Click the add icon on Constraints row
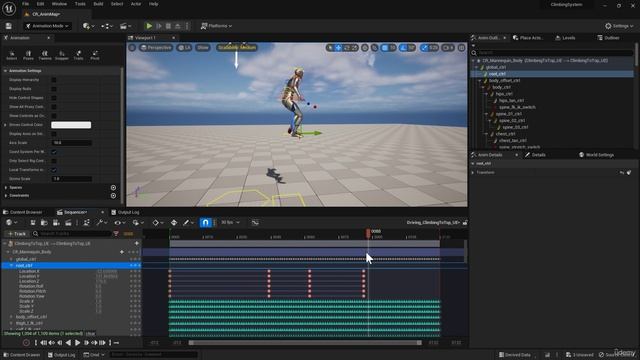Image resolution: width=640 pixels, height=360 pixels. click(x=113, y=196)
